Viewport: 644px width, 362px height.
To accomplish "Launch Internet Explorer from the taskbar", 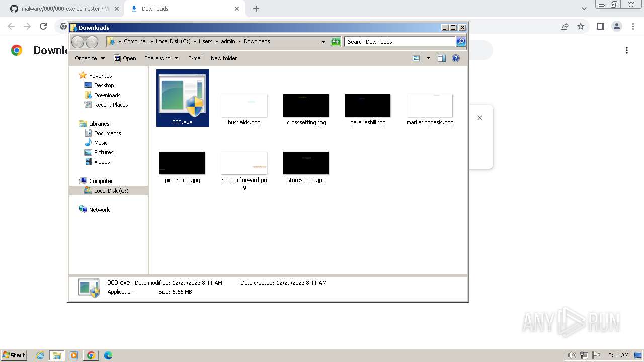I will click(40, 355).
